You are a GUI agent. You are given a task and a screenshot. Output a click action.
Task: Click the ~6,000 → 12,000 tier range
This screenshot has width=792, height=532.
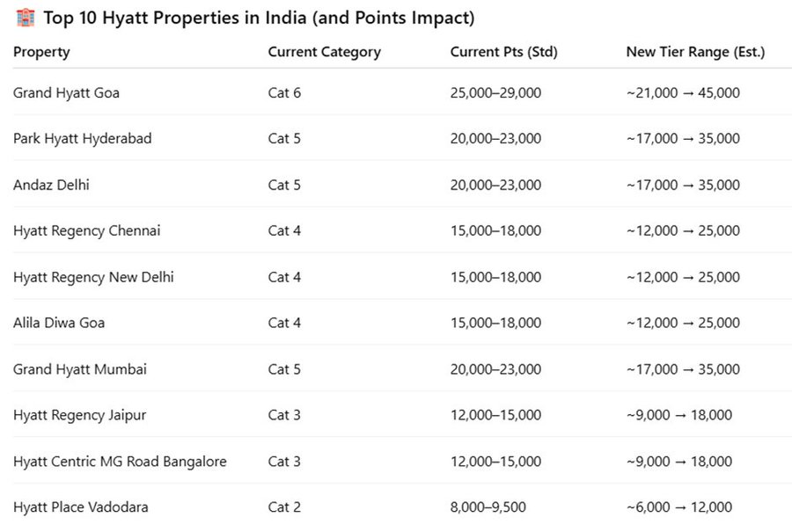click(x=678, y=507)
